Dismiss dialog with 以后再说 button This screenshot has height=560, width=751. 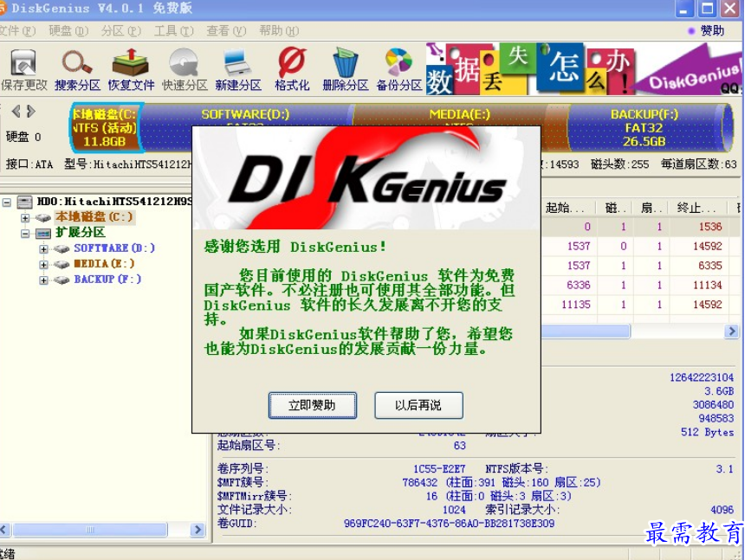point(418,405)
